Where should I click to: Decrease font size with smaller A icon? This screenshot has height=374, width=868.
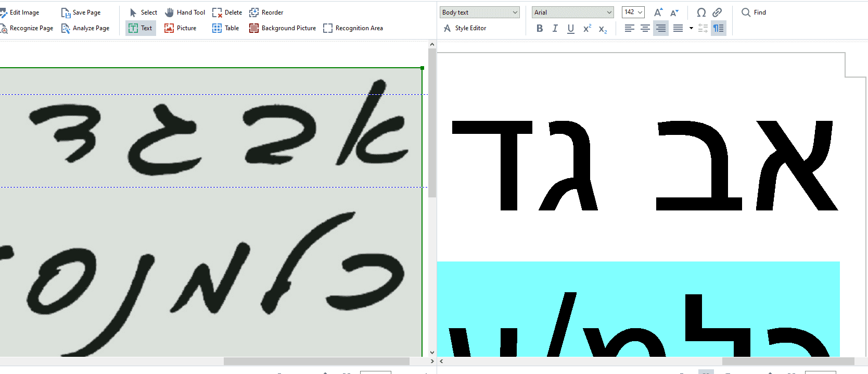pyautogui.click(x=674, y=13)
